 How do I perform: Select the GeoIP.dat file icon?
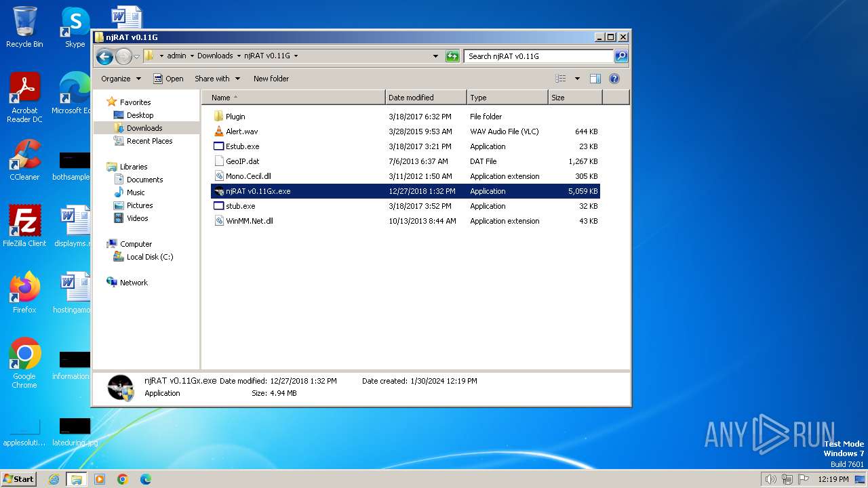(218, 161)
